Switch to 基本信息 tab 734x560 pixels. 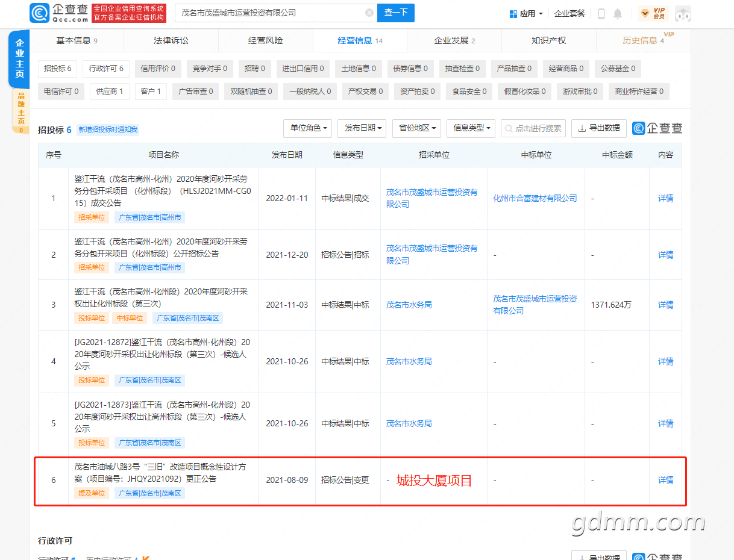click(77, 40)
